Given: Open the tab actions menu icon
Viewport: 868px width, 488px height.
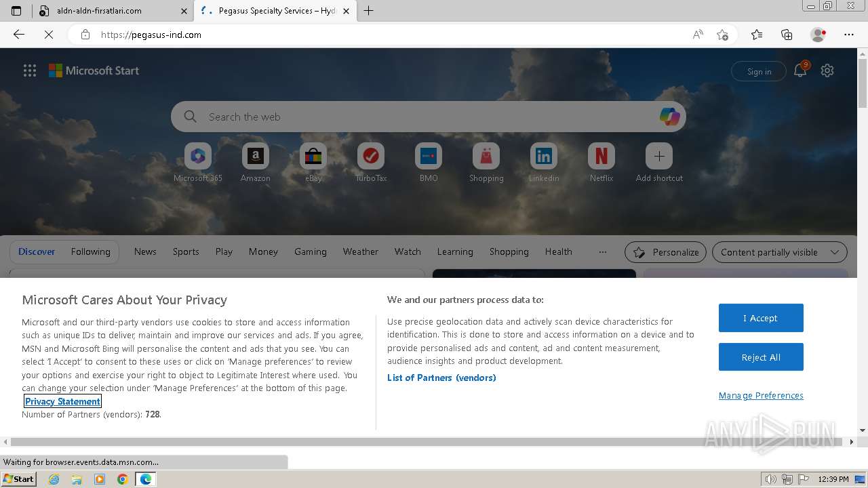Looking at the screenshot, I should (16, 11).
